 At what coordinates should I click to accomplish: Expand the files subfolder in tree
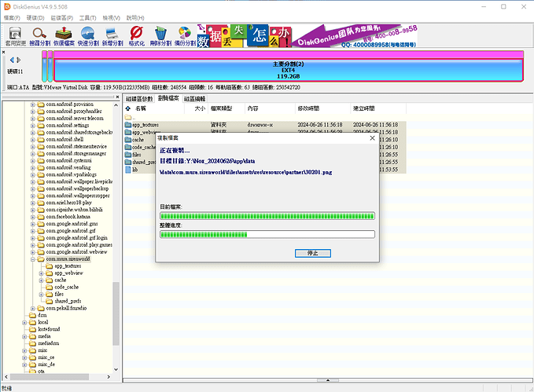(x=41, y=294)
